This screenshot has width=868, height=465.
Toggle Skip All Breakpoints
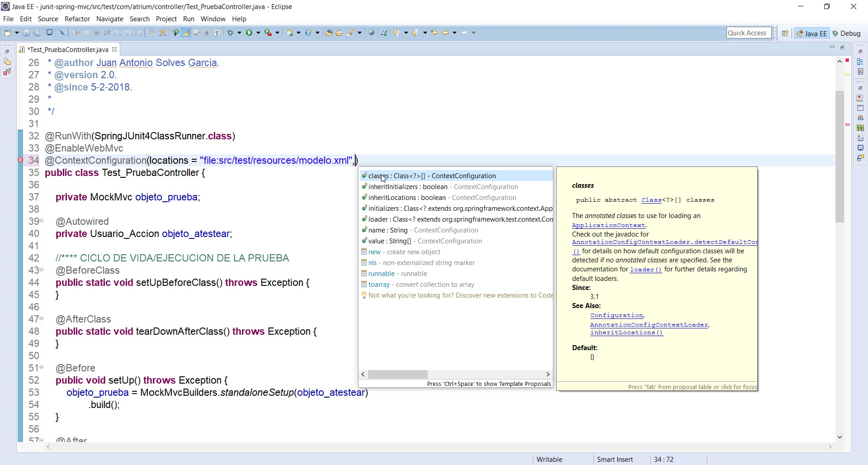point(62,33)
